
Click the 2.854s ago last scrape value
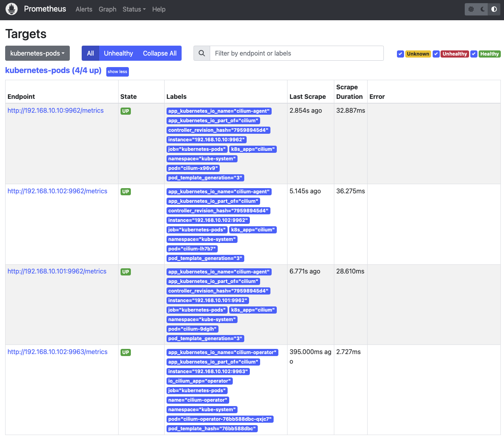coord(306,110)
